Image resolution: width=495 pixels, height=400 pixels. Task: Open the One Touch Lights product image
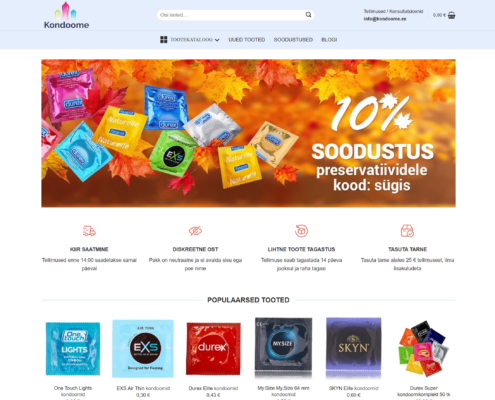73,349
